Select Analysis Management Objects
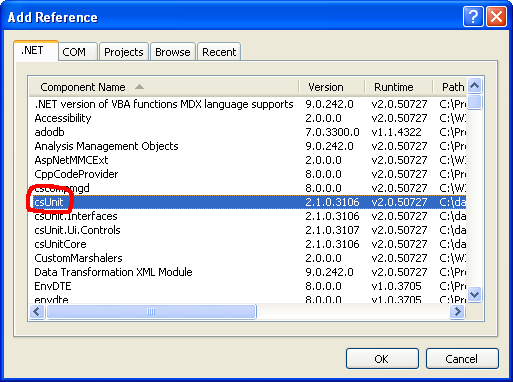This screenshot has width=513, height=382. click(106, 146)
